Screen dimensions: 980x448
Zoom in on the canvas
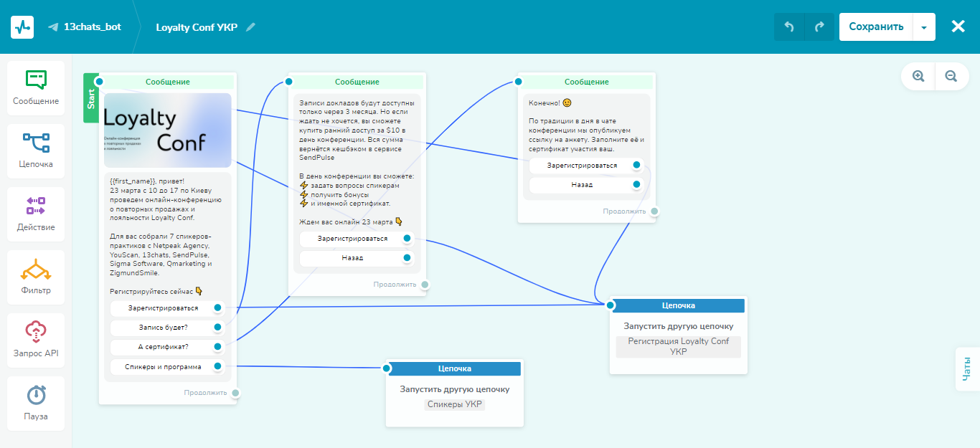click(x=918, y=76)
